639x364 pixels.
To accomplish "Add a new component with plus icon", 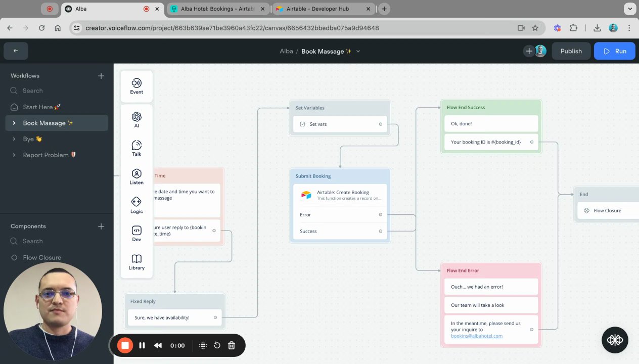I will [101, 226].
